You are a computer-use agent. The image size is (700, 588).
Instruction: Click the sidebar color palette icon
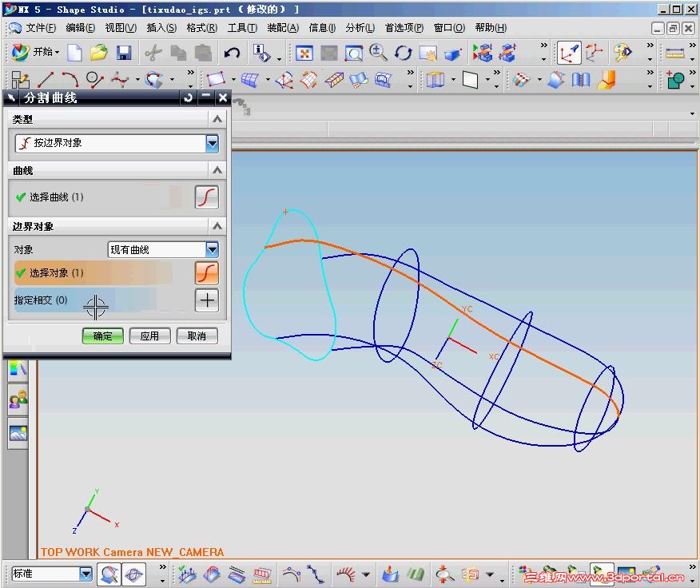pos(18,369)
